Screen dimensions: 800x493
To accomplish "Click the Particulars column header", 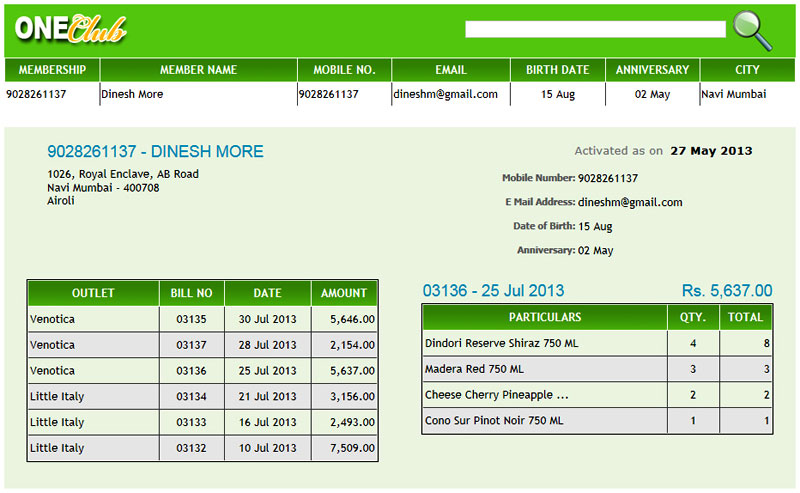I will [x=545, y=317].
